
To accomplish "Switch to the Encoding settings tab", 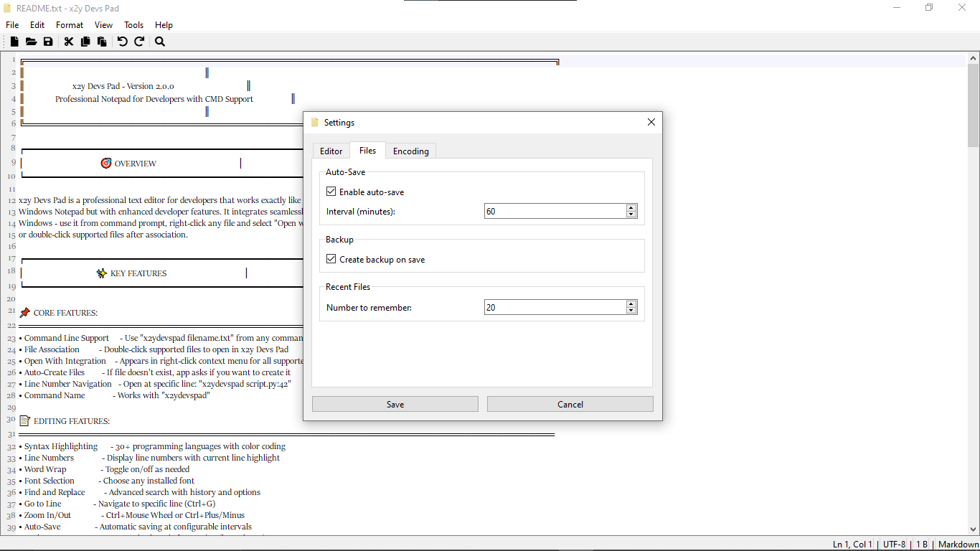I will coord(411,151).
